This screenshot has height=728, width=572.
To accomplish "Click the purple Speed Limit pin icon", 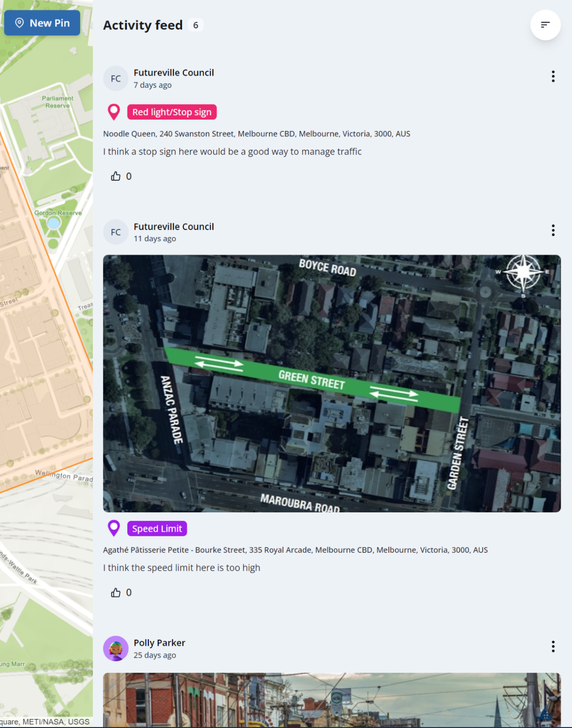I will tap(114, 528).
